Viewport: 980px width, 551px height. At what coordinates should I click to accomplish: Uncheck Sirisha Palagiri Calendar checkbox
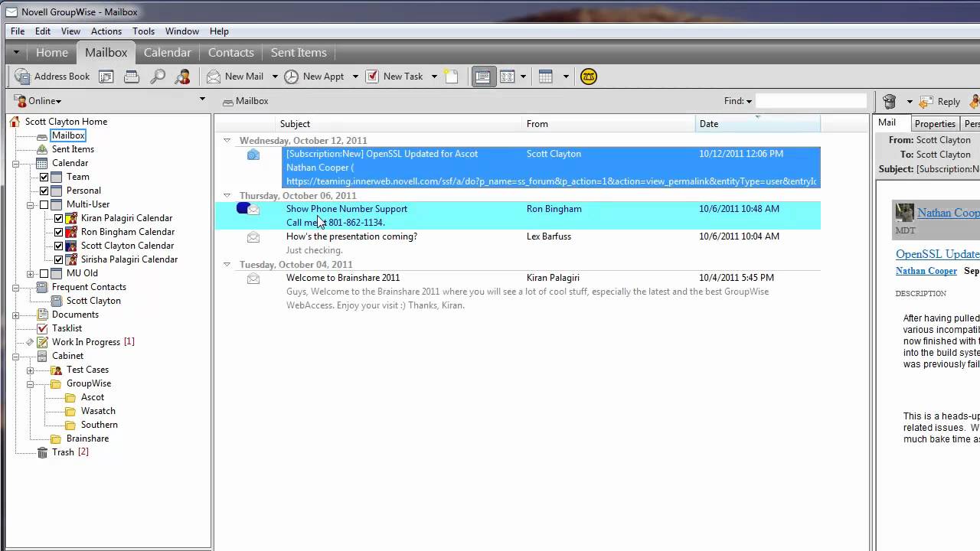(x=58, y=259)
